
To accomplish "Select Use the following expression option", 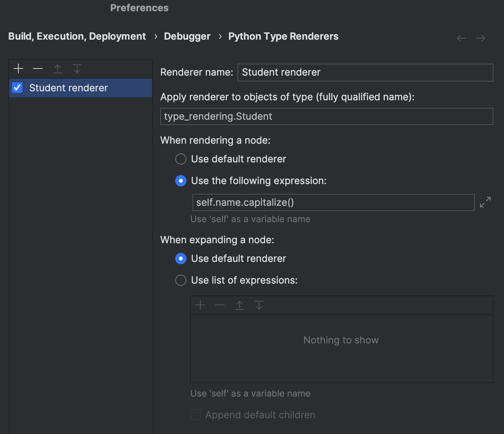I will click(181, 181).
